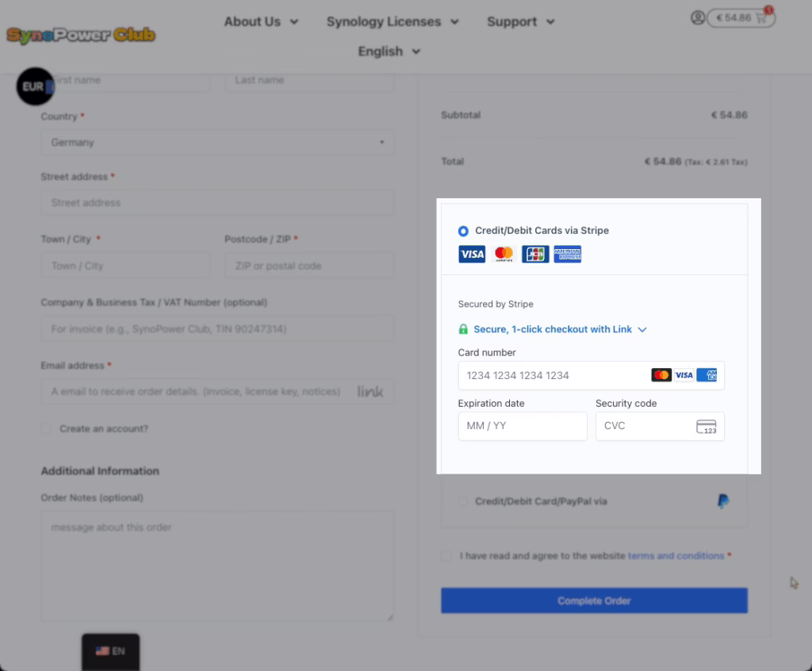Open the About Us menu

pos(261,21)
